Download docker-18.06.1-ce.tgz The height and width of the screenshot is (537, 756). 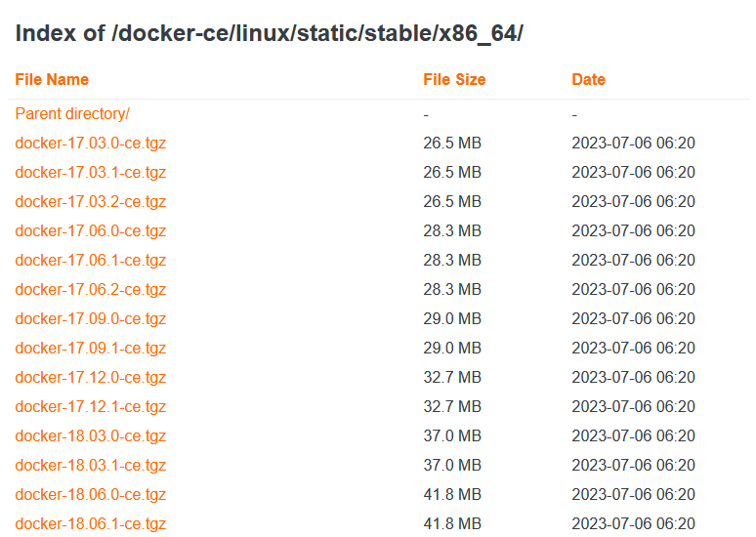91,524
